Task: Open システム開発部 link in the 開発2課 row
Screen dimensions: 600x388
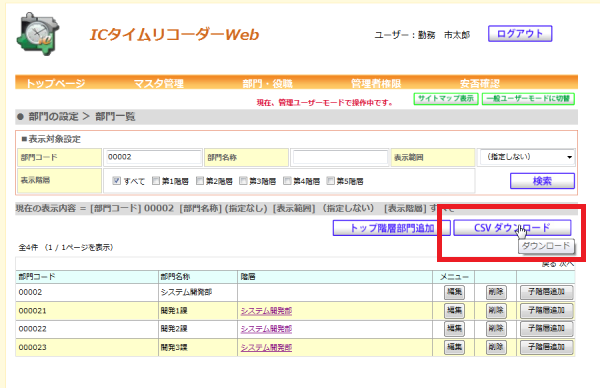Action: click(x=266, y=329)
